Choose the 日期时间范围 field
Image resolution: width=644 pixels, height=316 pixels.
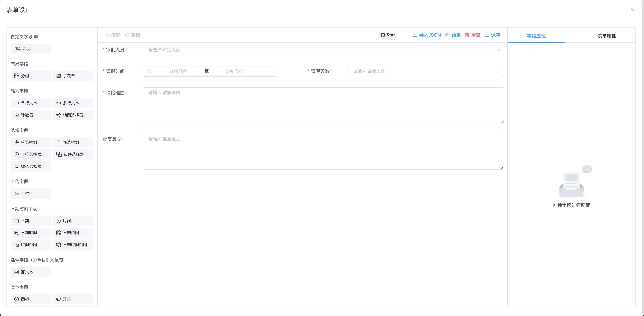73,245
